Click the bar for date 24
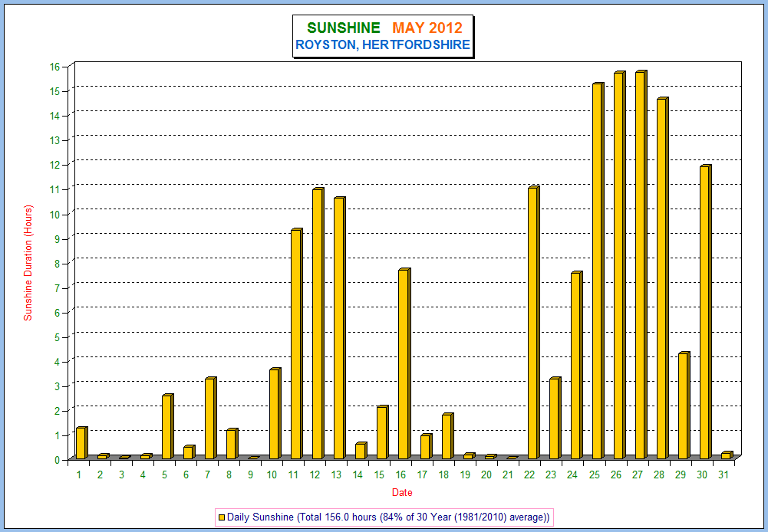The image size is (768, 532). tap(577, 365)
